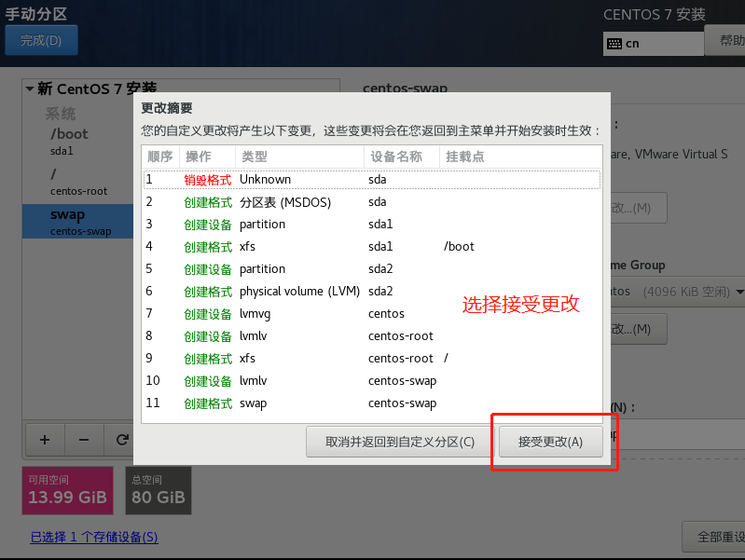745x560 pixels.
Task: Click the Help (帮助) button
Action: (725, 40)
